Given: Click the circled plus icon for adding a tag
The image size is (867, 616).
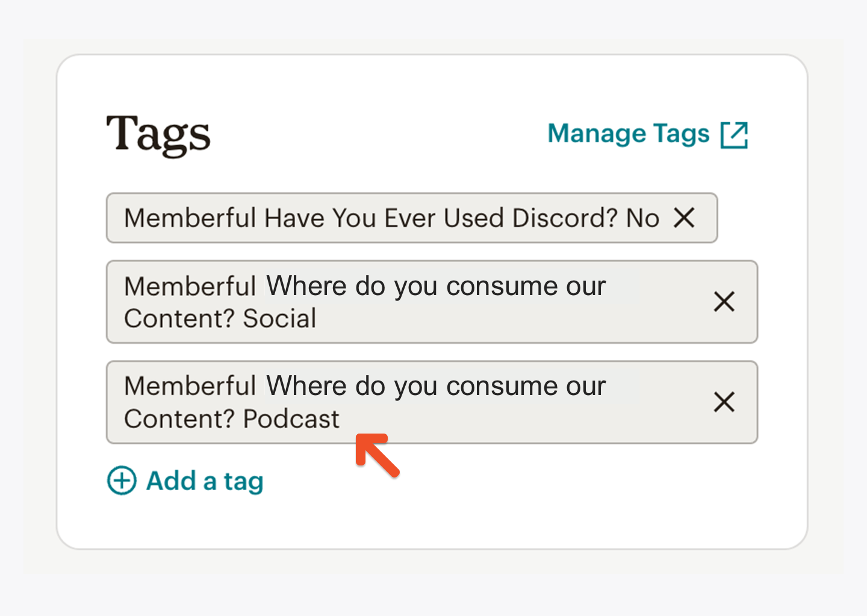Looking at the screenshot, I should [x=122, y=481].
